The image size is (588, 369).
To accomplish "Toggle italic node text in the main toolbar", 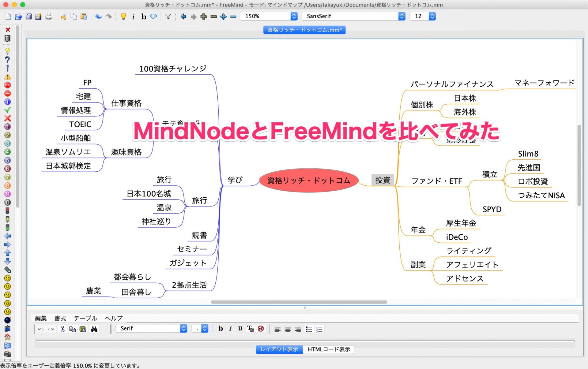I will click(133, 17).
